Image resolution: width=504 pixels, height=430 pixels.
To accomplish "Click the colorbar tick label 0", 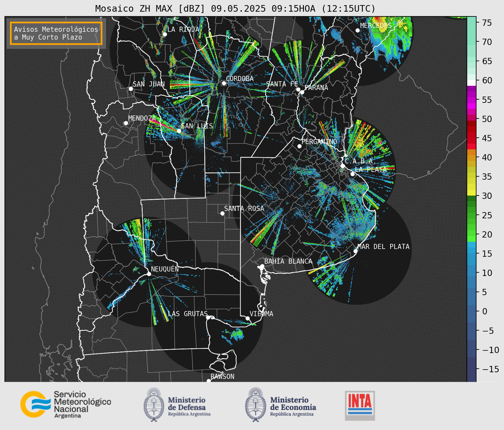I will [x=485, y=311].
